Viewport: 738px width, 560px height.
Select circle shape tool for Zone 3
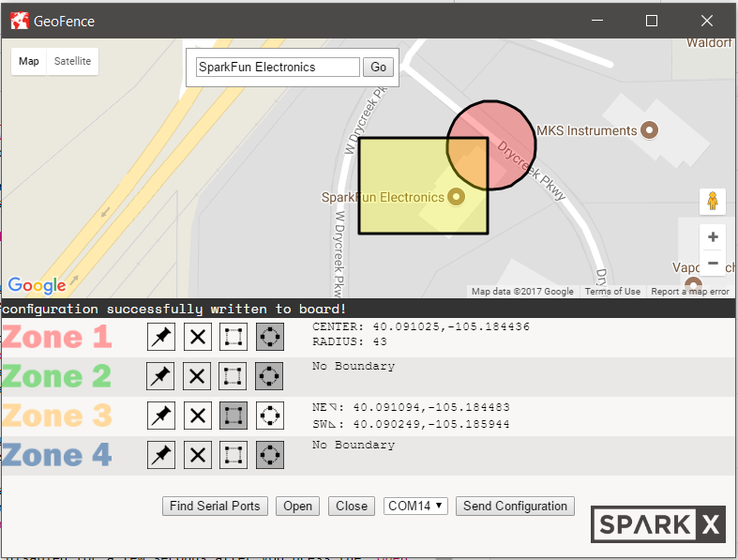[270, 416]
